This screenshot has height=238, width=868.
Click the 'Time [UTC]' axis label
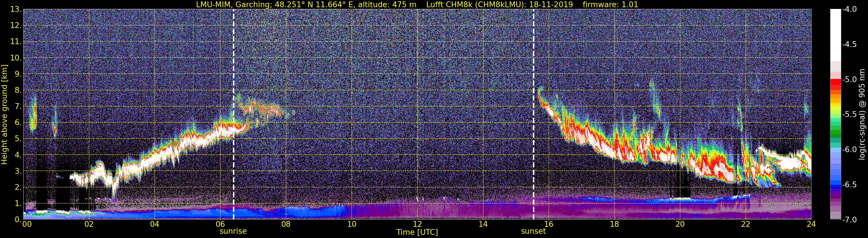point(417,232)
